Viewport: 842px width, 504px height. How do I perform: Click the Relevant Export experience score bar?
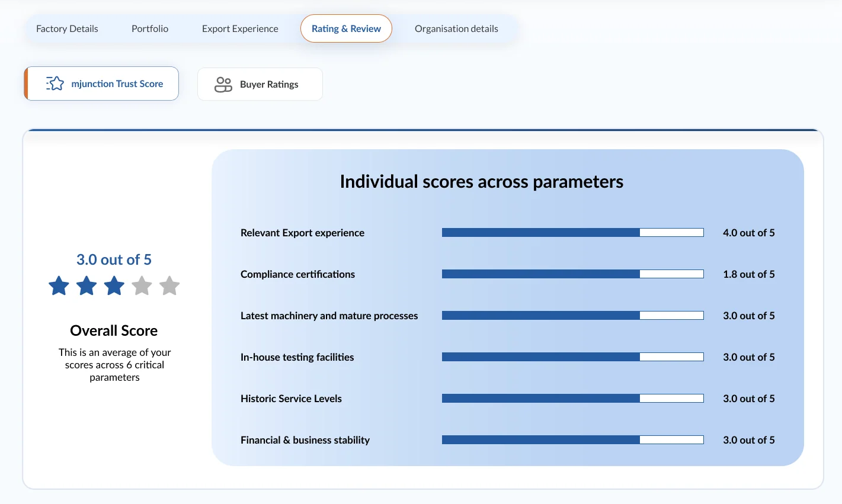click(x=573, y=233)
